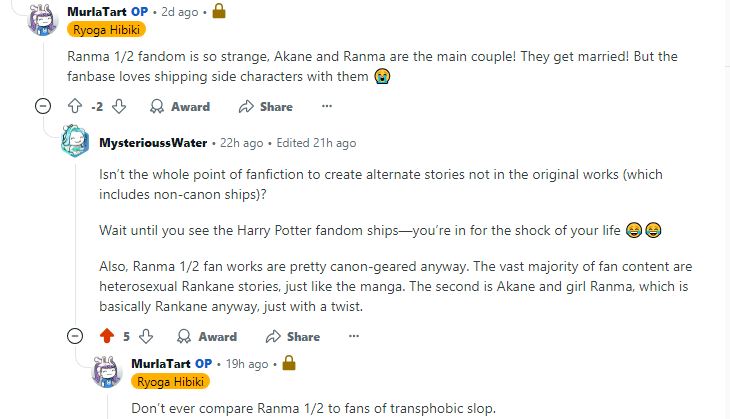
Task: Click Ryoga Hibiki flair on top comment
Action: 107,30
